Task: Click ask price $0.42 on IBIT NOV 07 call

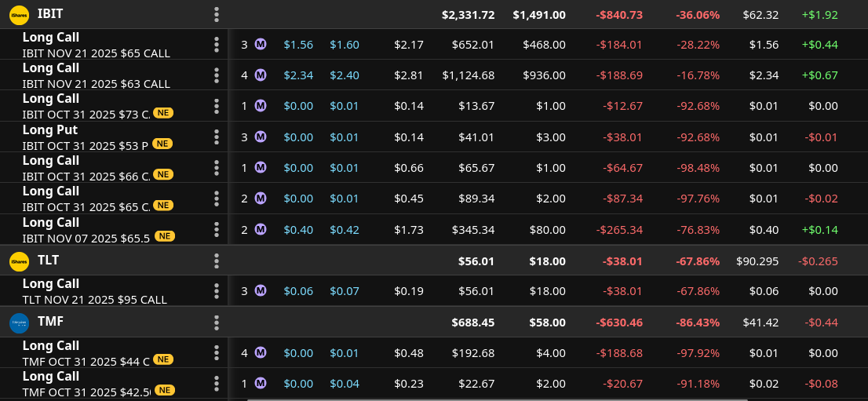Action: (345, 230)
